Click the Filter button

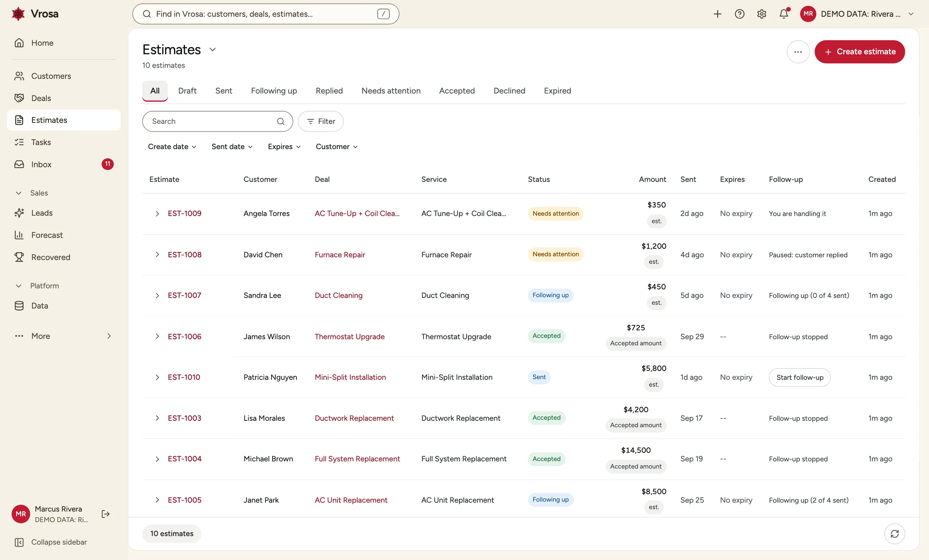(x=320, y=121)
